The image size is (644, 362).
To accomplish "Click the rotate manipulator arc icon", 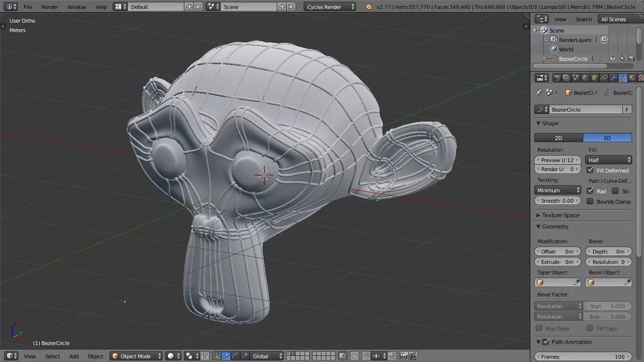I will point(235,356).
